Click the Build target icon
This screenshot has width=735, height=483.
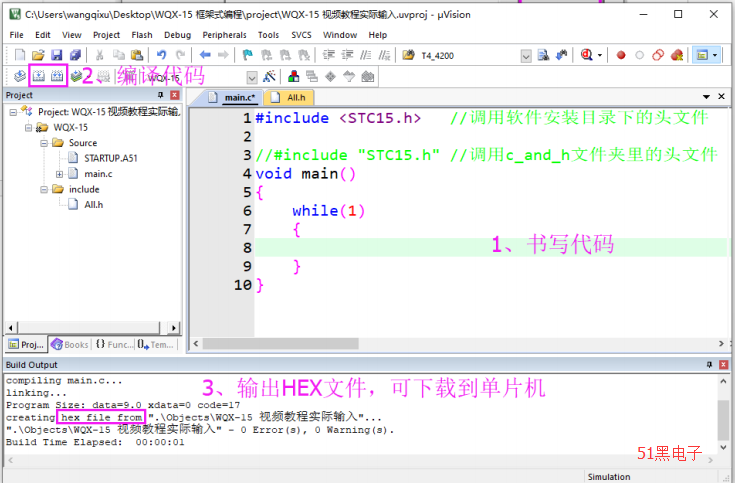[x=38, y=76]
